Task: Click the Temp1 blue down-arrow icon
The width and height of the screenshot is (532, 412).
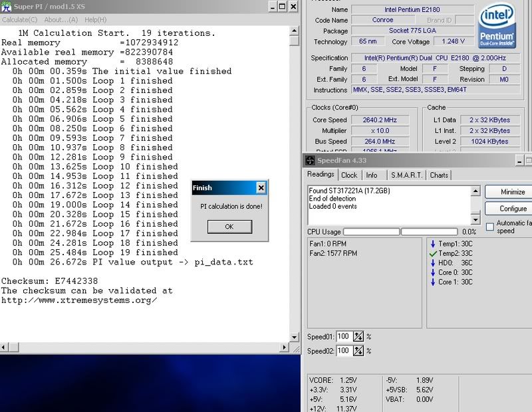Action: tap(433, 244)
